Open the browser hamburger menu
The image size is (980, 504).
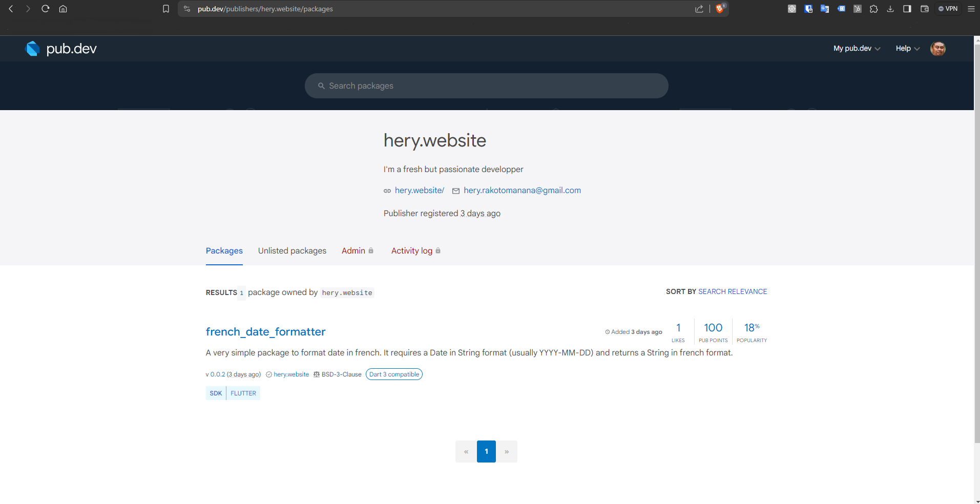coord(971,9)
